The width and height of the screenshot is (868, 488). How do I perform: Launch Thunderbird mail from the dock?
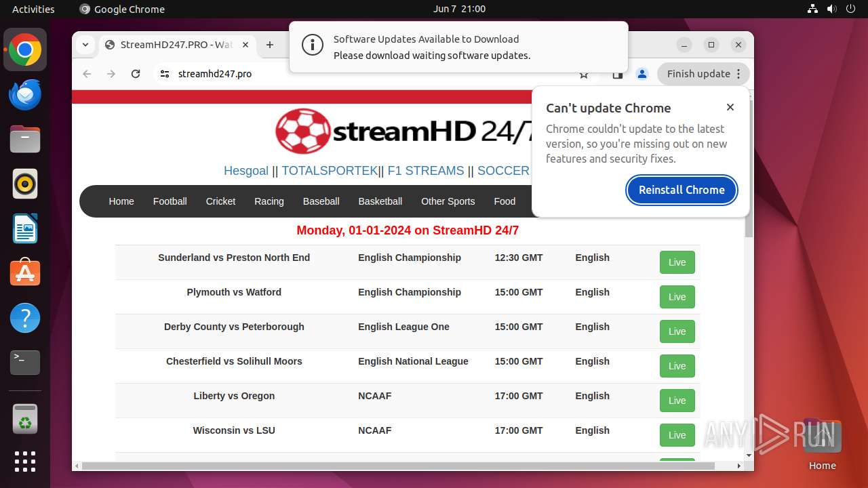tap(25, 95)
